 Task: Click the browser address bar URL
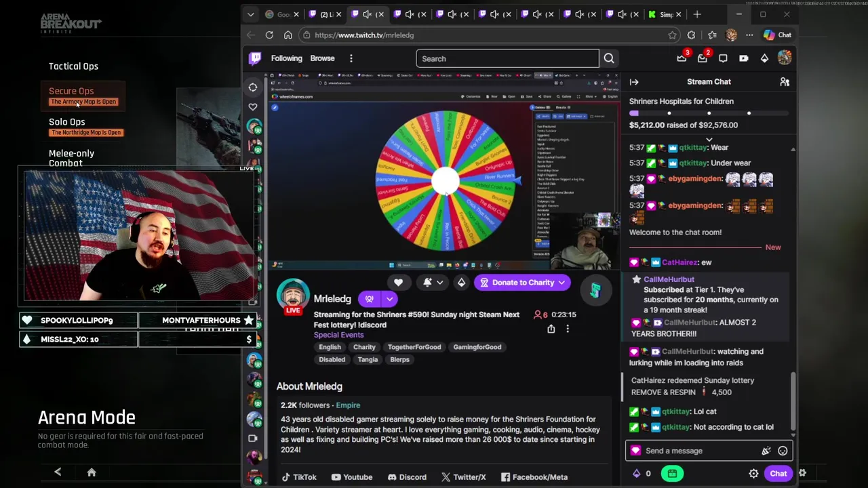[364, 35]
